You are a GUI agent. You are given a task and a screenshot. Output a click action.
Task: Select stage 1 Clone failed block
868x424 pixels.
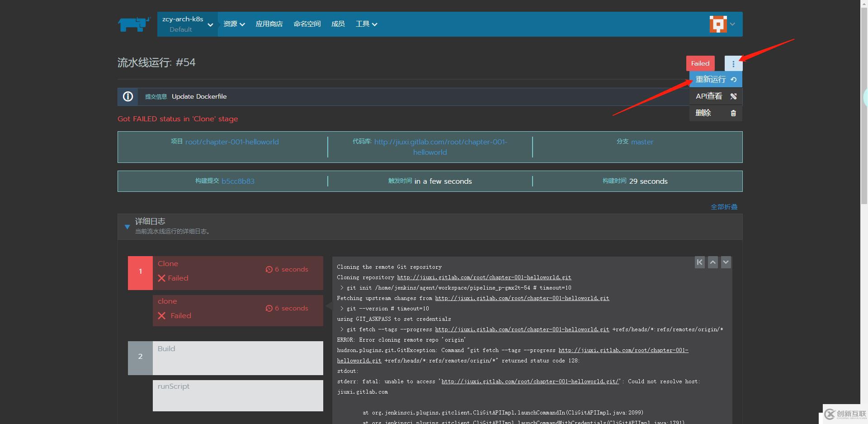pyautogui.click(x=226, y=273)
